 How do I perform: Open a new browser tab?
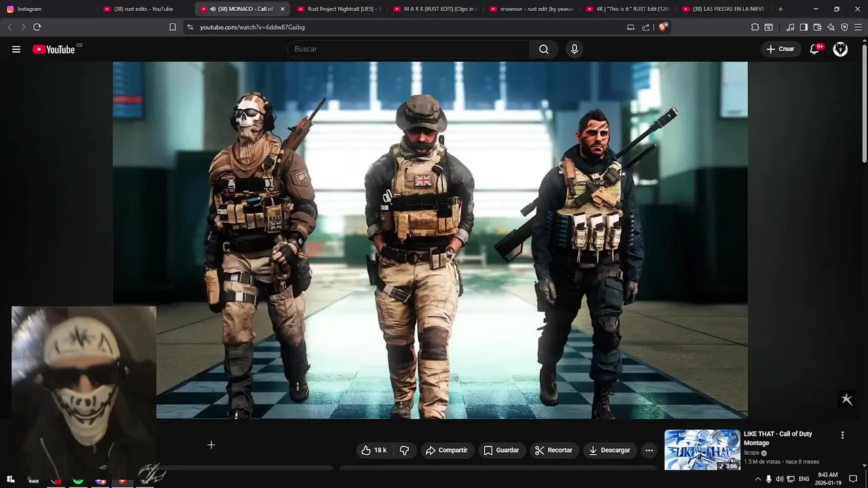781,9
